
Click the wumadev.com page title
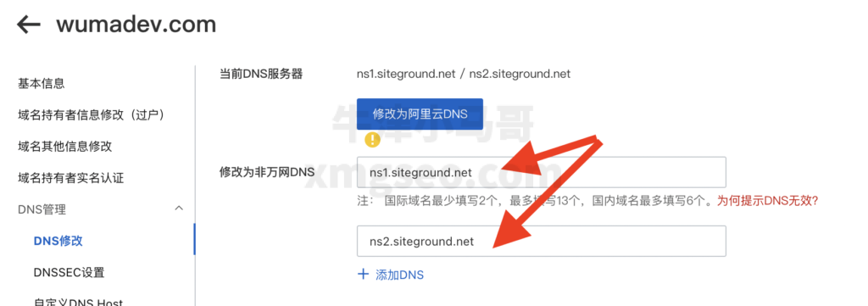tap(136, 25)
